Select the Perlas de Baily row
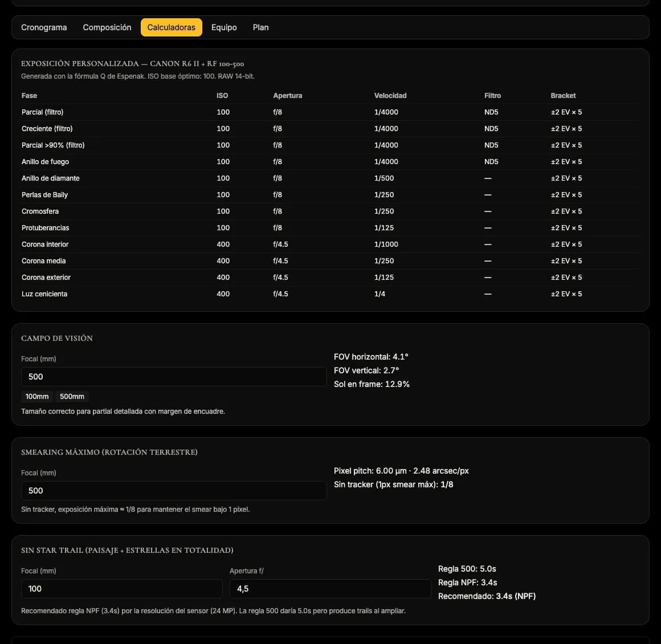The height and width of the screenshot is (644, 661). point(330,195)
